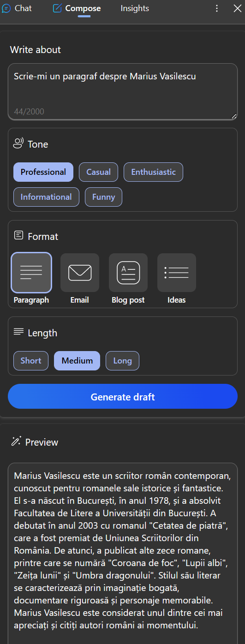Select the Professional tone chip

(43, 172)
